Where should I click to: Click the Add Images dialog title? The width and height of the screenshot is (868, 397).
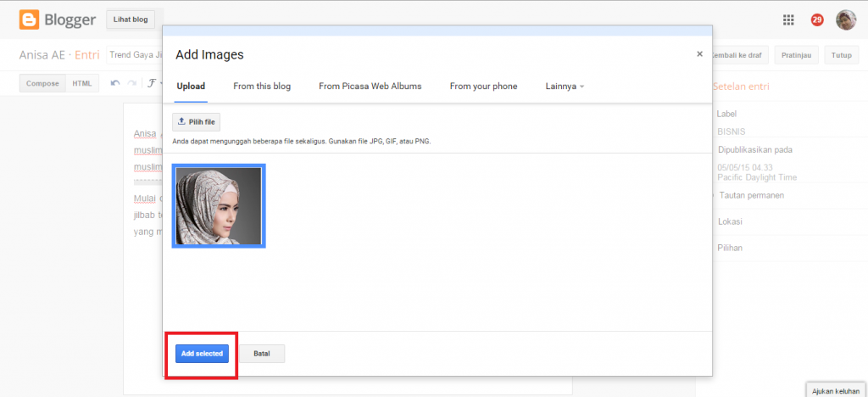[209, 55]
